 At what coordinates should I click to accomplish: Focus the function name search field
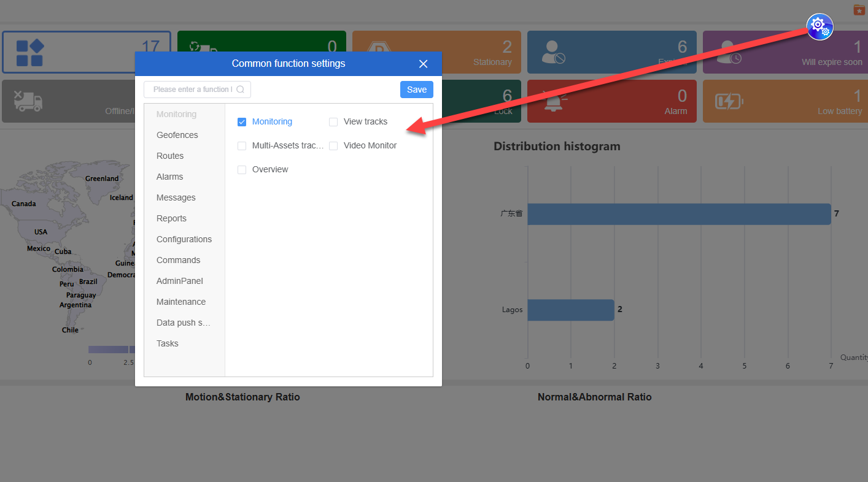[192, 90]
